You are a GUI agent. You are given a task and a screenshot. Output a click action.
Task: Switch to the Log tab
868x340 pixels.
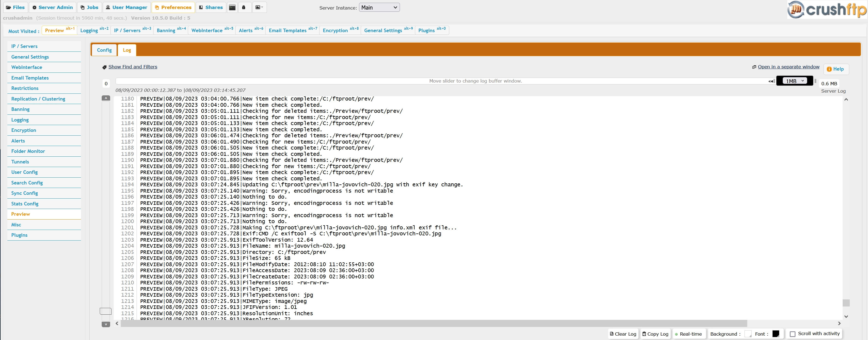coord(127,50)
